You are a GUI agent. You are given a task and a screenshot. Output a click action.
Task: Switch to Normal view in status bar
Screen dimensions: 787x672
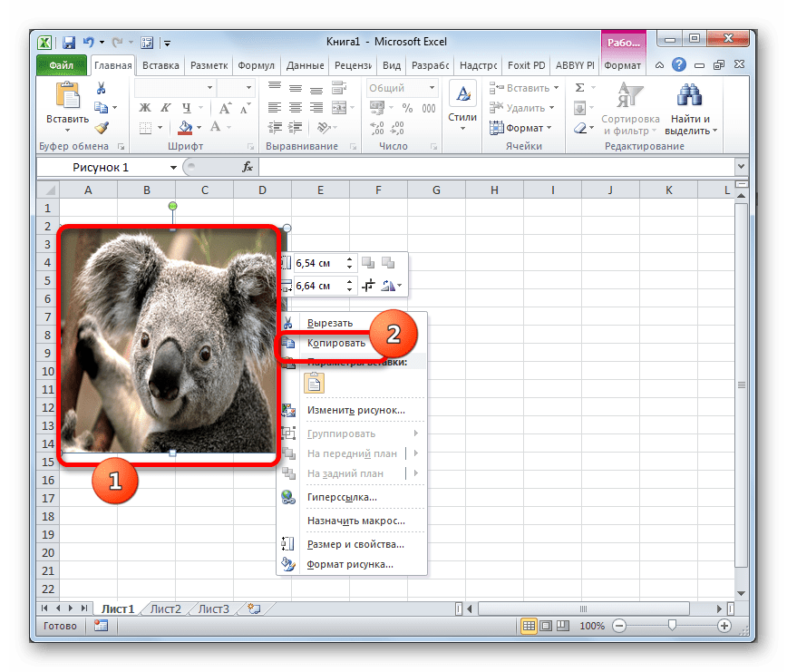[529, 626]
